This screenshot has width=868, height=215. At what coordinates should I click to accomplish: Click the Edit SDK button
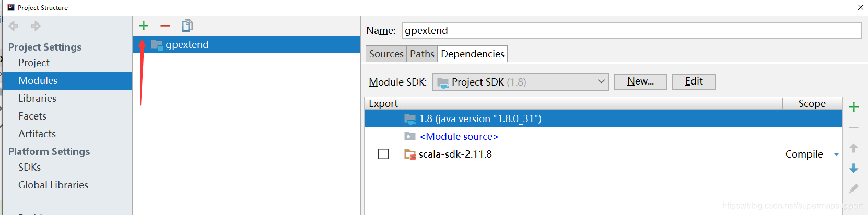tap(694, 81)
